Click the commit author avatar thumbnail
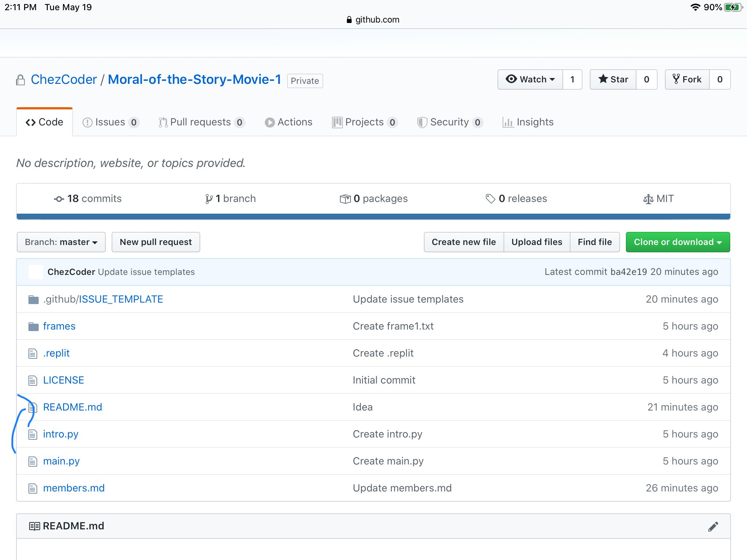747x560 pixels. pyautogui.click(x=36, y=272)
